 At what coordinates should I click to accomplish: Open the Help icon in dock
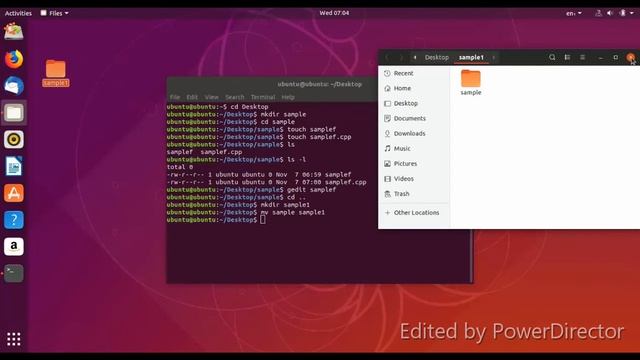coord(14,220)
